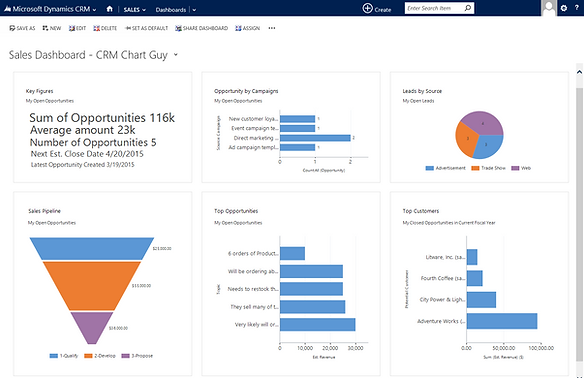Open the more commands ellipsis

[x=272, y=28]
